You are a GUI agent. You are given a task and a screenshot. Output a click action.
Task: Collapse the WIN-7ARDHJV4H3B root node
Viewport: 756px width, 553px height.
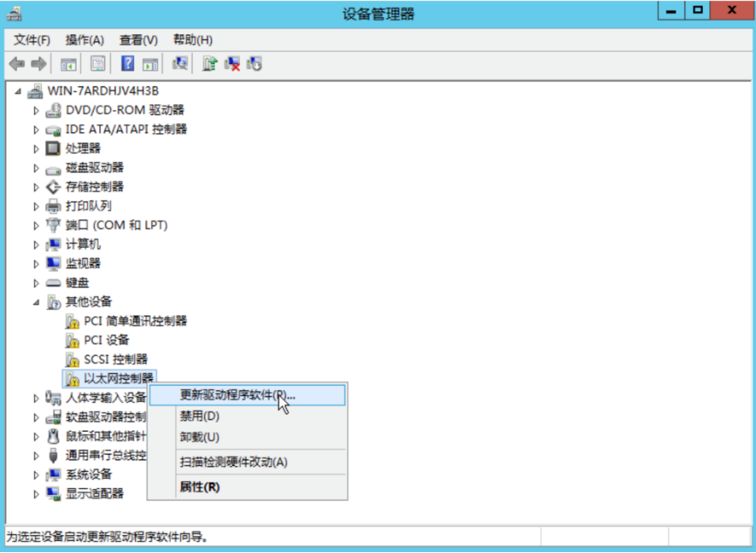(x=18, y=90)
